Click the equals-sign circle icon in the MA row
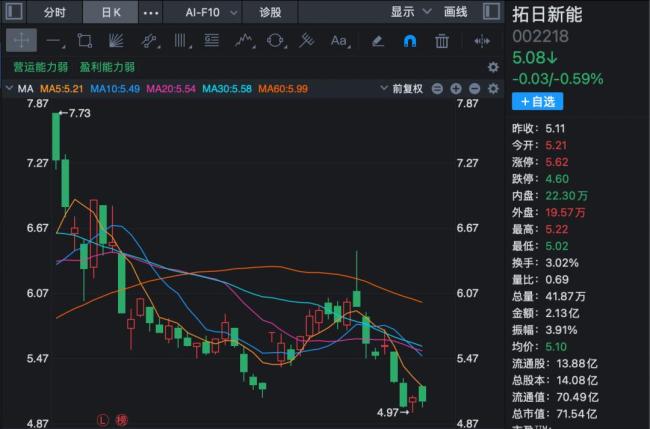Viewport: 650px width, 429px height. (437, 88)
